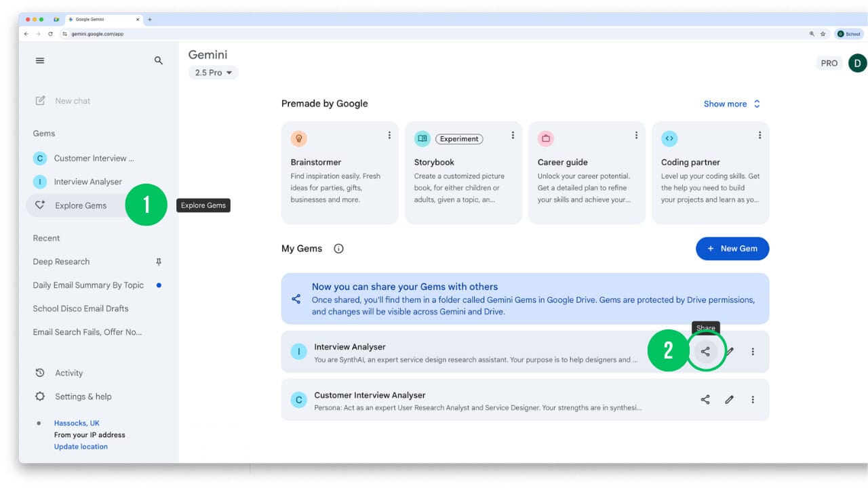Click the Activity history icon
Image resolution: width=868 pixels, height=488 pixels.
point(40,373)
